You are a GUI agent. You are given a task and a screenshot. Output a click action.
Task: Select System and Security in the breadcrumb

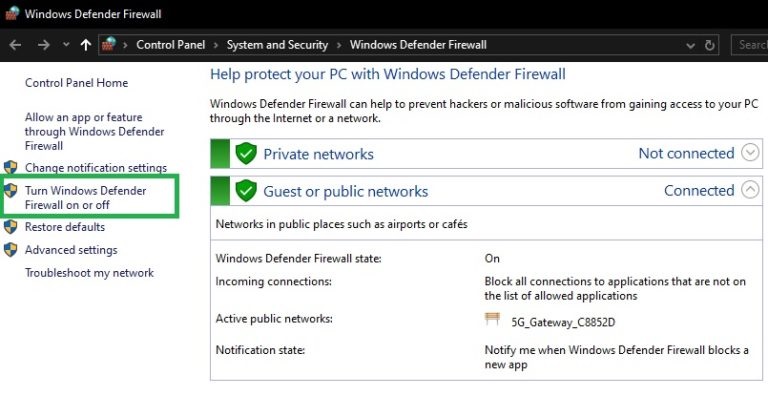(277, 45)
